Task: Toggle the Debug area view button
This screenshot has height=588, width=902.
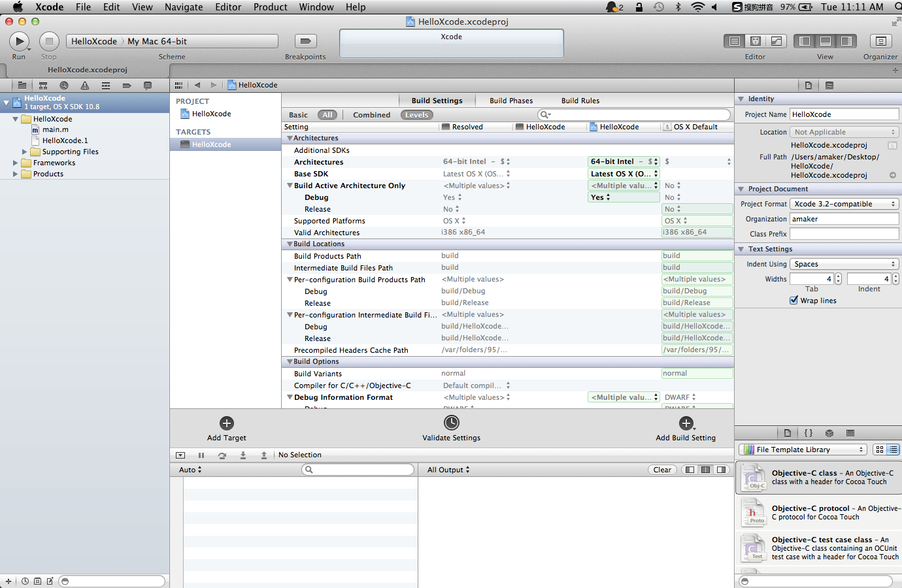Action: [x=826, y=41]
